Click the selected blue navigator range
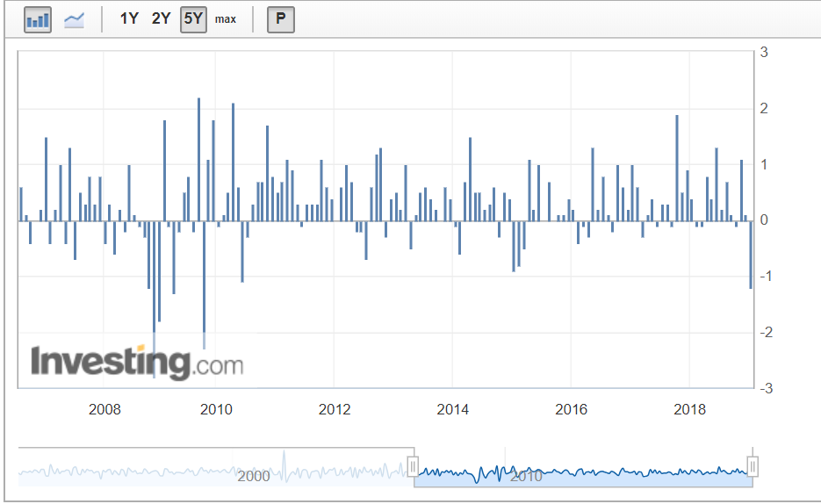The image size is (821, 504). click(x=583, y=468)
